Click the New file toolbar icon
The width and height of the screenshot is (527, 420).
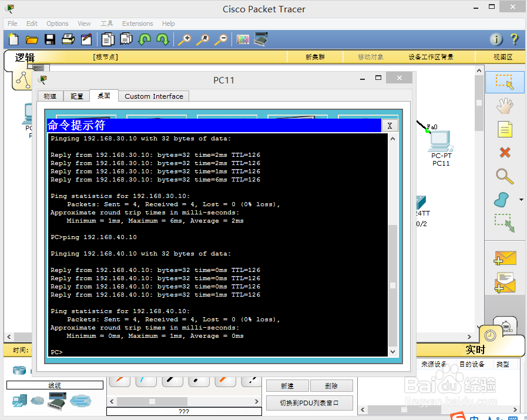point(13,39)
